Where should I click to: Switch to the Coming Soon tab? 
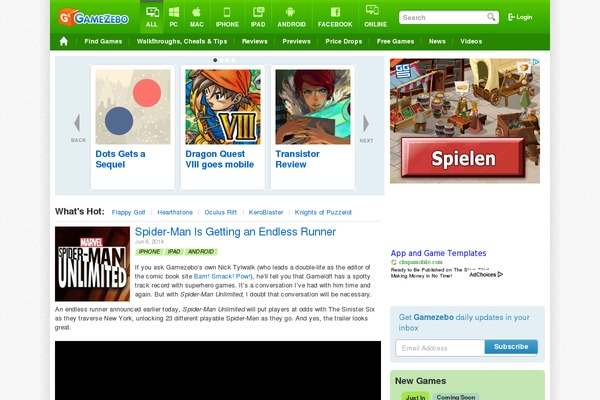click(456, 397)
